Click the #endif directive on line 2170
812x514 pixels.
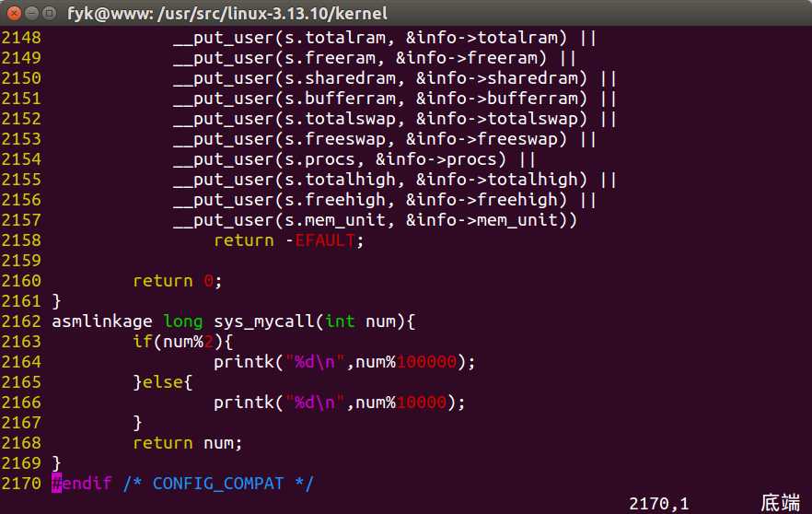[x=82, y=484]
